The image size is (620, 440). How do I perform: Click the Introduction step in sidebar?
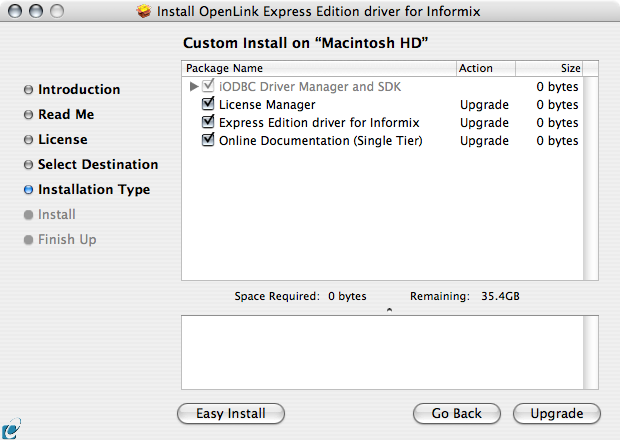tap(79, 89)
